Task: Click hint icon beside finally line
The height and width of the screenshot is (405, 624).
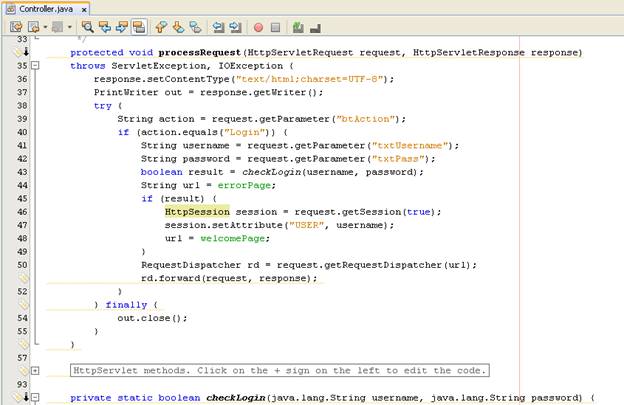Action: point(23,304)
